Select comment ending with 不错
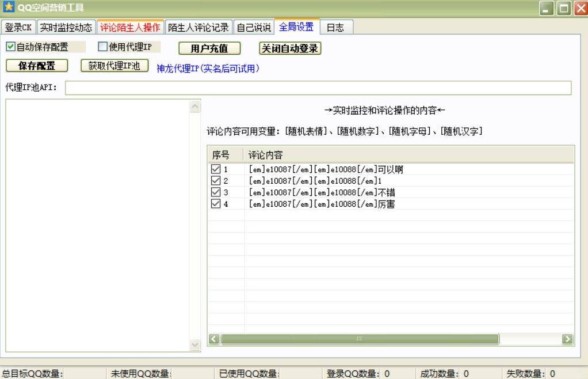The image size is (588, 379). pyautogui.click(x=322, y=192)
